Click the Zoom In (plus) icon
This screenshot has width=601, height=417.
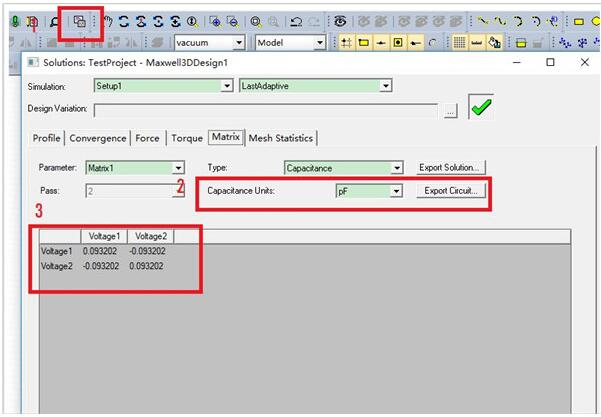click(x=215, y=21)
